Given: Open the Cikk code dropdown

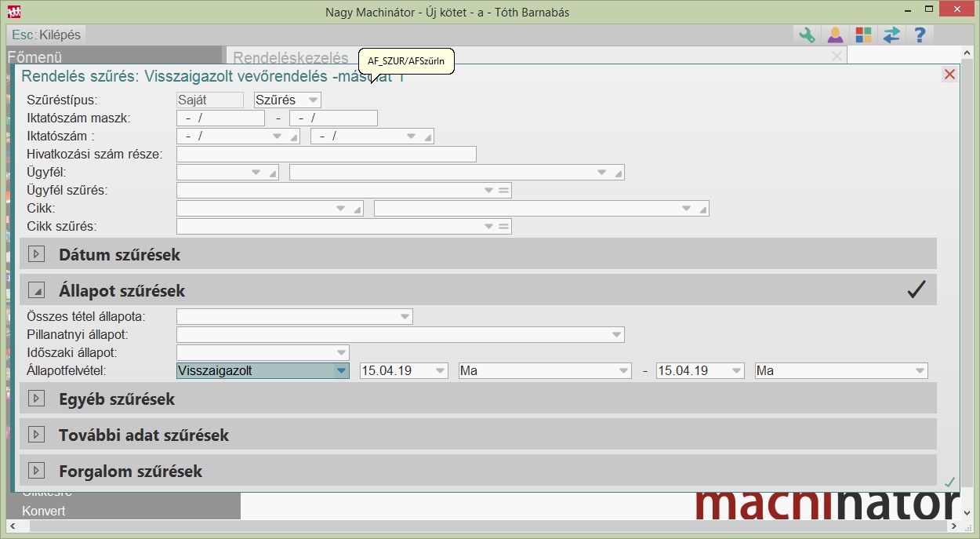Looking at the screenshot, I should pos(341,209).
